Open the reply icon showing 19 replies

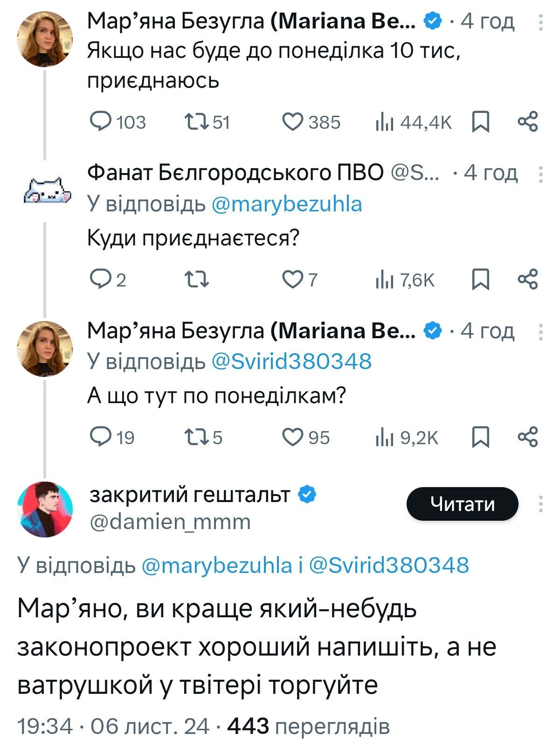100,438
